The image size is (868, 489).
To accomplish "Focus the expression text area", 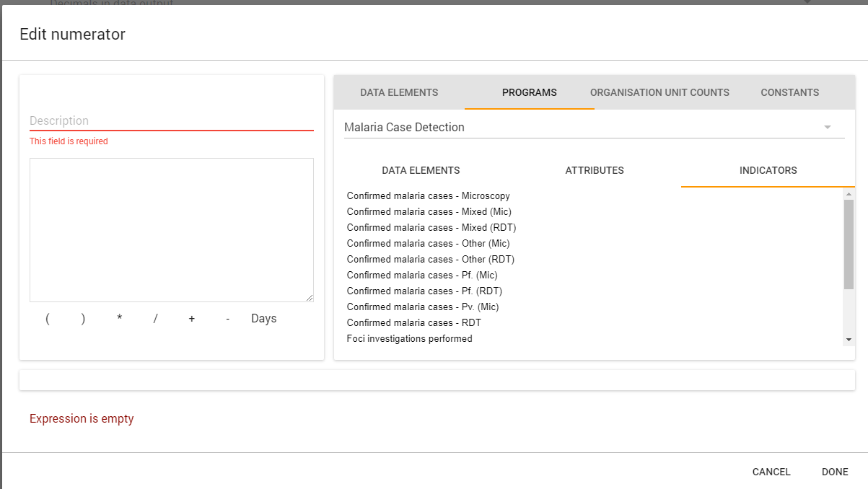I will point(171,229).
